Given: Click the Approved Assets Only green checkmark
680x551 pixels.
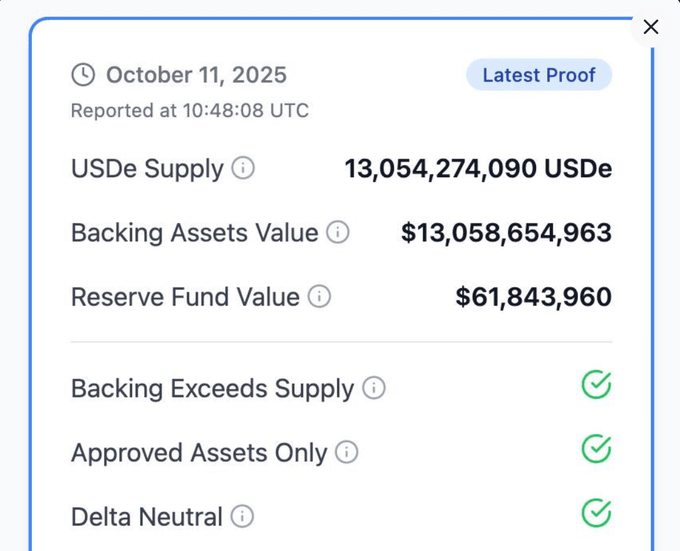Looking at the screenshot, I should 596,449.
